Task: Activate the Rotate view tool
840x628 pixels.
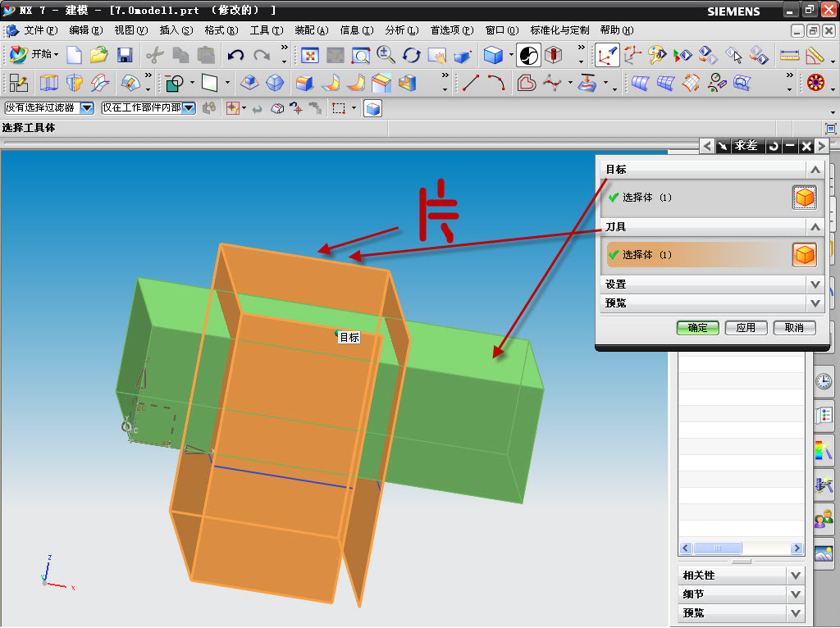Action: click(412, 55)
